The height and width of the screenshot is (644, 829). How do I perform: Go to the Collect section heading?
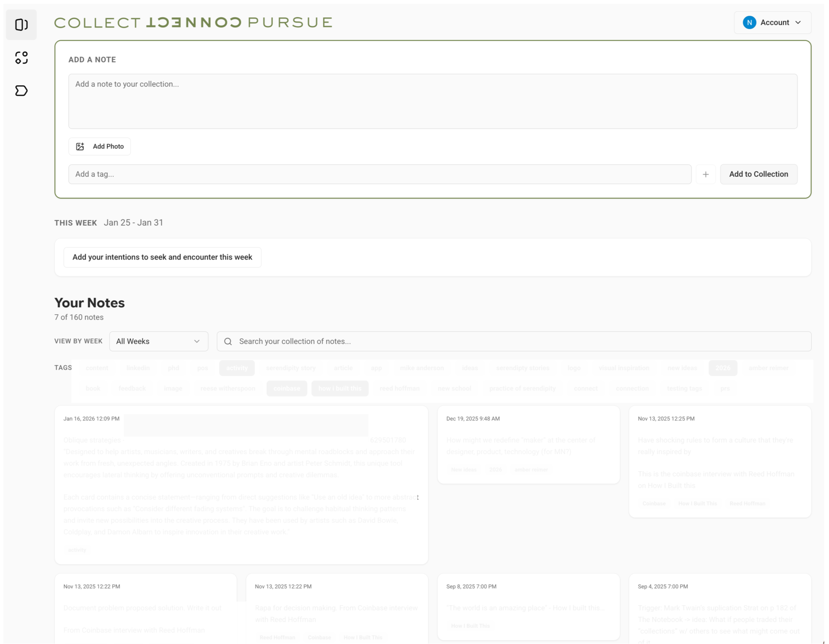[x=97, y=22]
